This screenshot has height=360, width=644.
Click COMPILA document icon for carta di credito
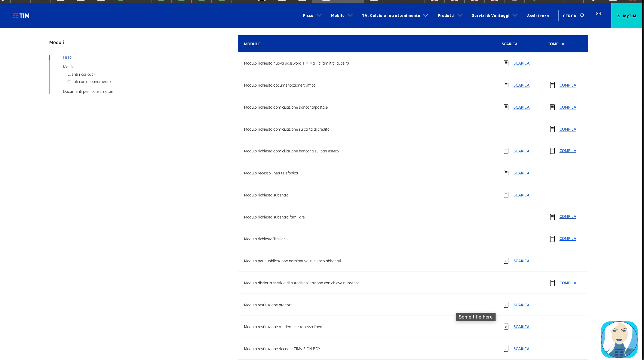552,129
